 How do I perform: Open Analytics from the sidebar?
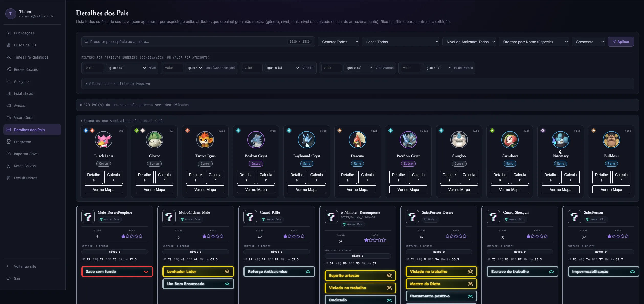coord(32,81)
